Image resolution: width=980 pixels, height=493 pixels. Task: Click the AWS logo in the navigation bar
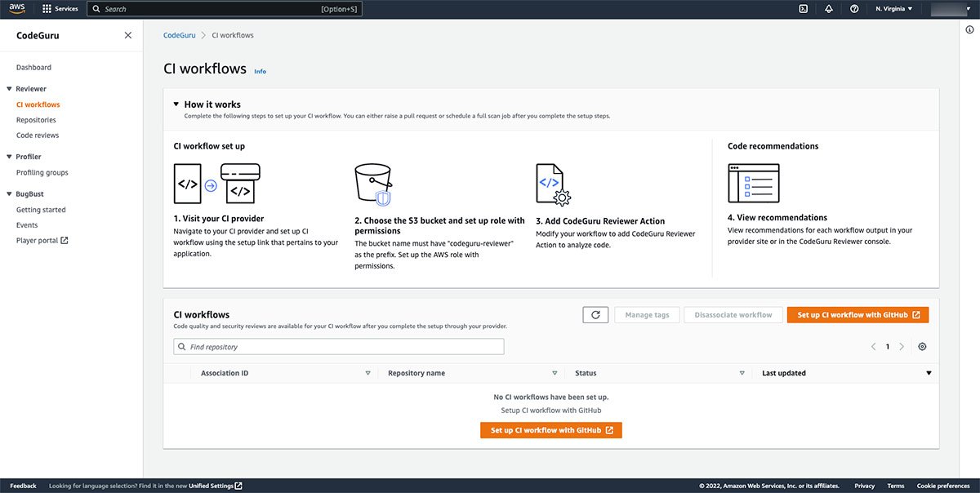17,8
